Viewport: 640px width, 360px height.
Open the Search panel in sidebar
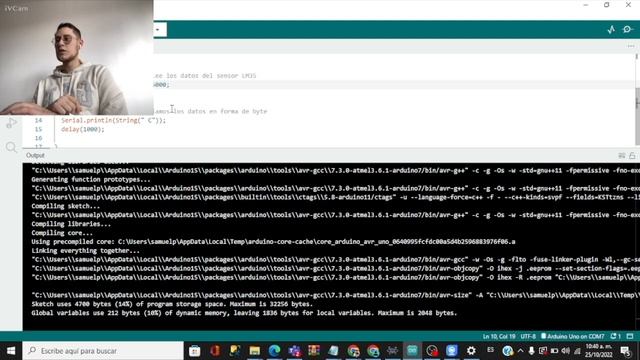coord(11,147)
